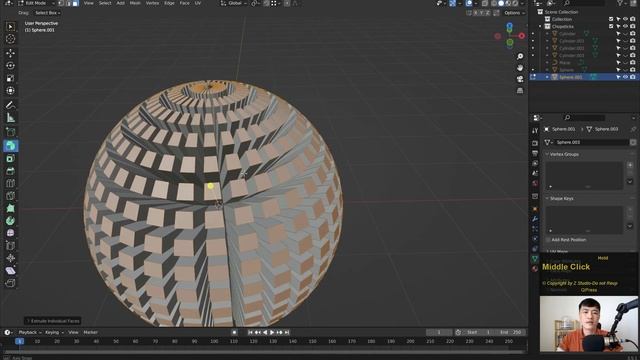
Task: Add a vertex group with plus button
Action: [x=630, y=165]
